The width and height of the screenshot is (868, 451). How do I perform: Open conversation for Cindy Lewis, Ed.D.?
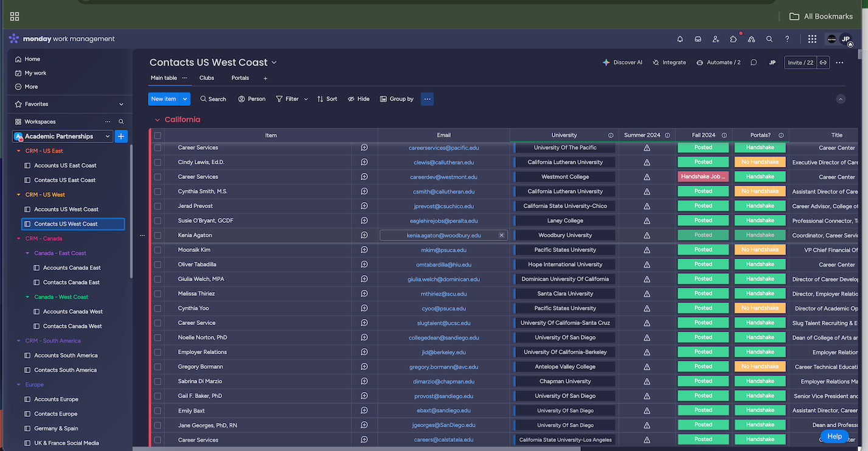pos(364,163)
